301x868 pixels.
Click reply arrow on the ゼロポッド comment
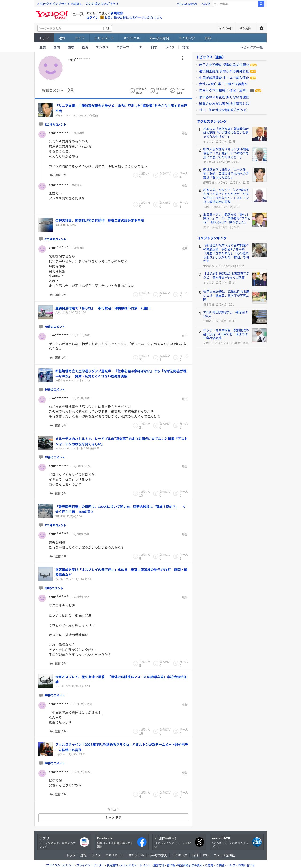click(51, 493)
